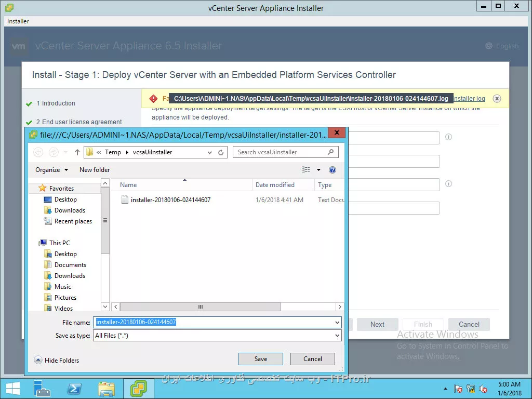The height and width of the screenshot is (399, 532).
Task: Open the Installer menu
Action: 18,21
